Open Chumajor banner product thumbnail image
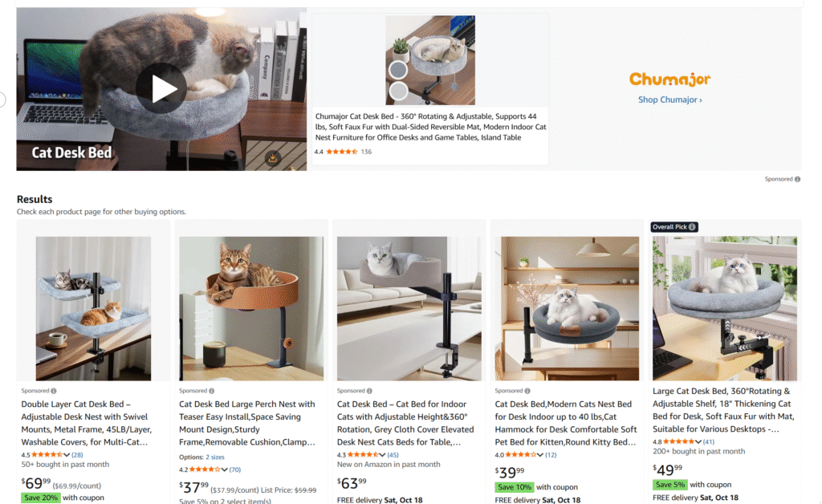This screenshot has width=822, height=504. point(429,60)
